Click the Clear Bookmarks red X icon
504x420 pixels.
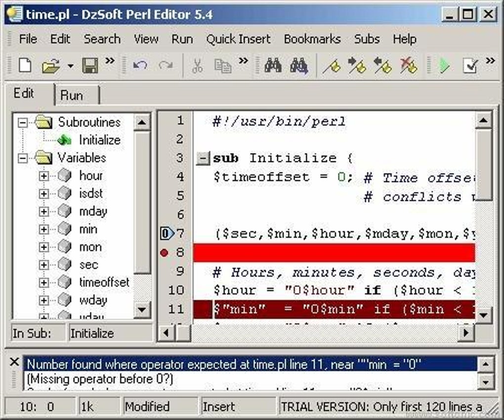tap(409, 66)
